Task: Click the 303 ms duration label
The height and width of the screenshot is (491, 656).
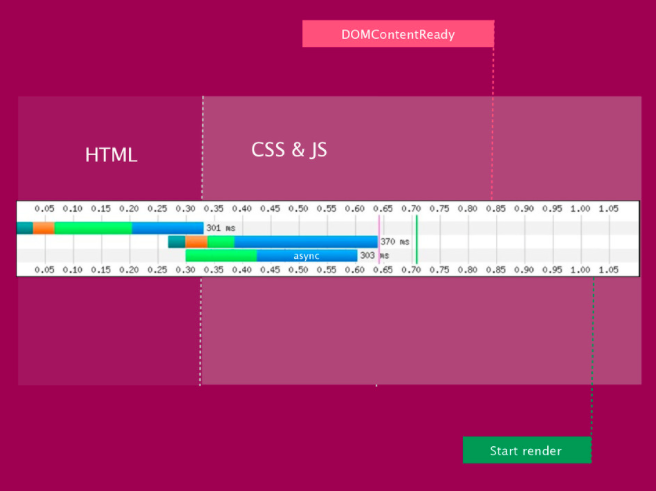Action: coord(374,256)
